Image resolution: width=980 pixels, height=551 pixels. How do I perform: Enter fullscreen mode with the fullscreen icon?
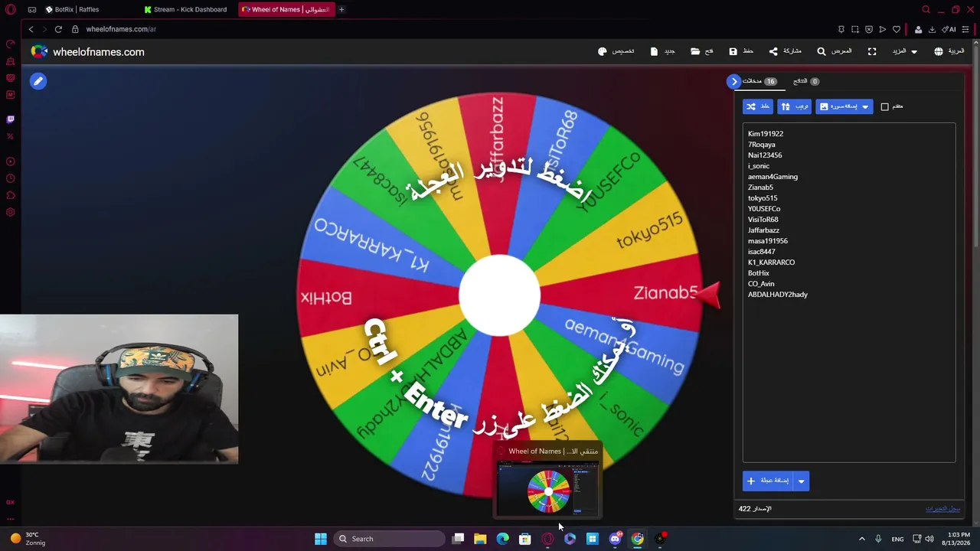(872, 51)
